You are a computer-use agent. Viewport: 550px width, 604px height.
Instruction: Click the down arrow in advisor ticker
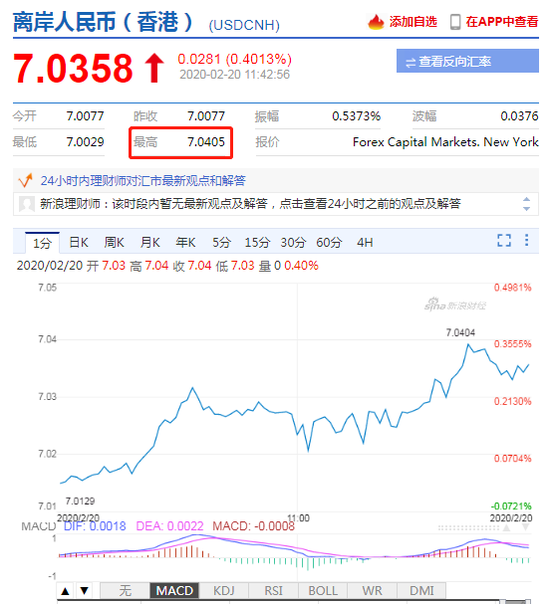526,208
